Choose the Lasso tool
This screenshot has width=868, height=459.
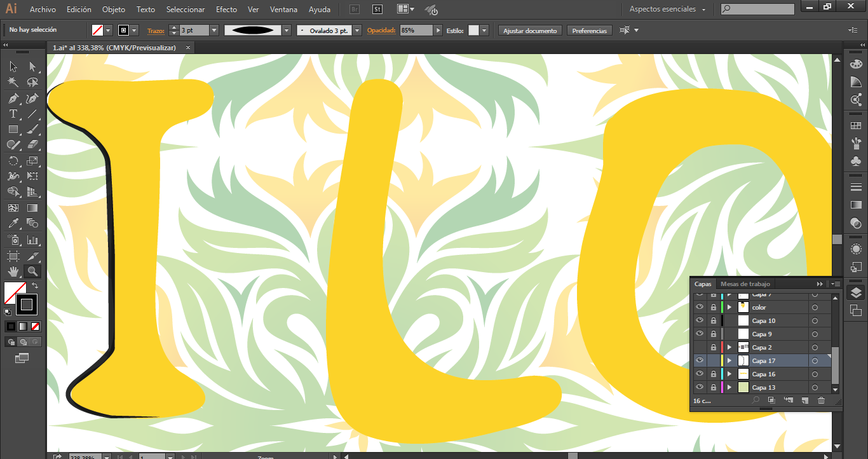32,82
